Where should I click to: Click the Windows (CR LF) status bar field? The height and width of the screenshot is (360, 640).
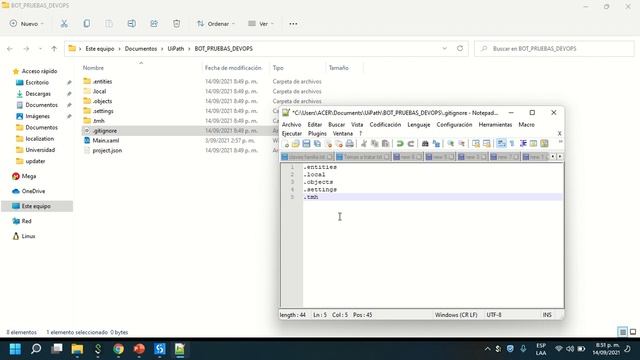(456, 315)
